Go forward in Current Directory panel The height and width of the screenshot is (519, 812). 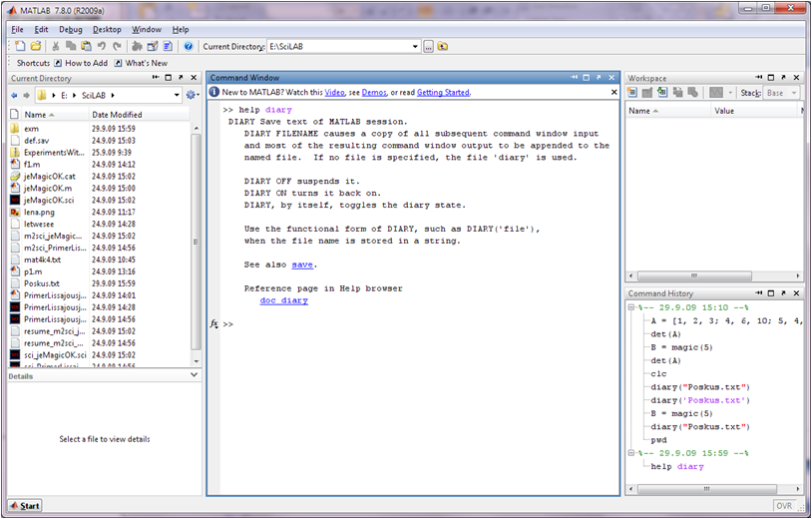point(26,95)
